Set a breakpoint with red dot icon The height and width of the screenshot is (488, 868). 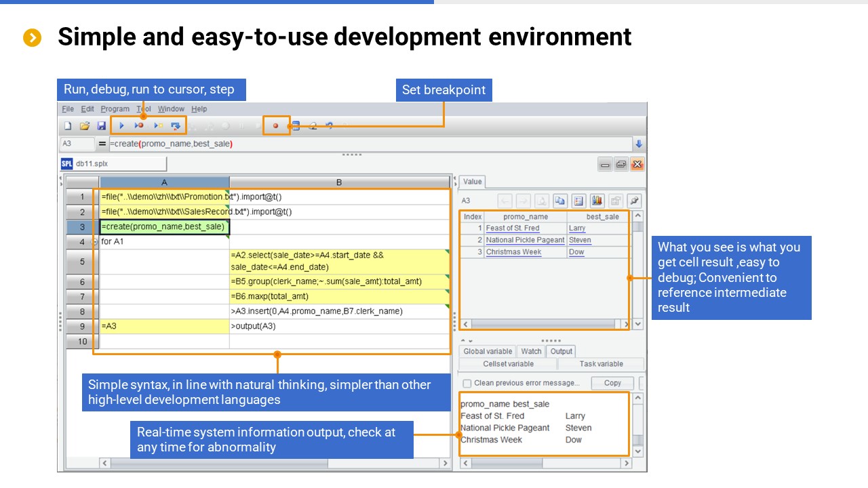(x=275, y=125)
